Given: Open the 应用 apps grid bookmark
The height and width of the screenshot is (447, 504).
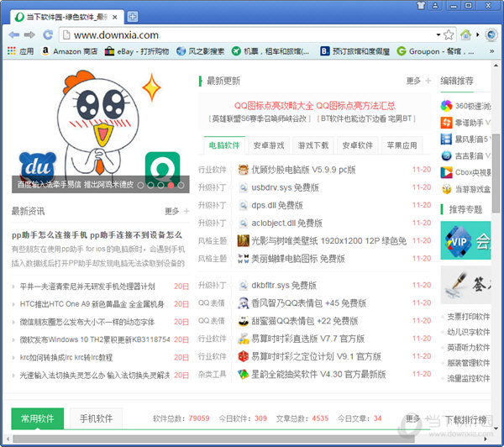Looking at the screenshot, I should coord(20,51).
